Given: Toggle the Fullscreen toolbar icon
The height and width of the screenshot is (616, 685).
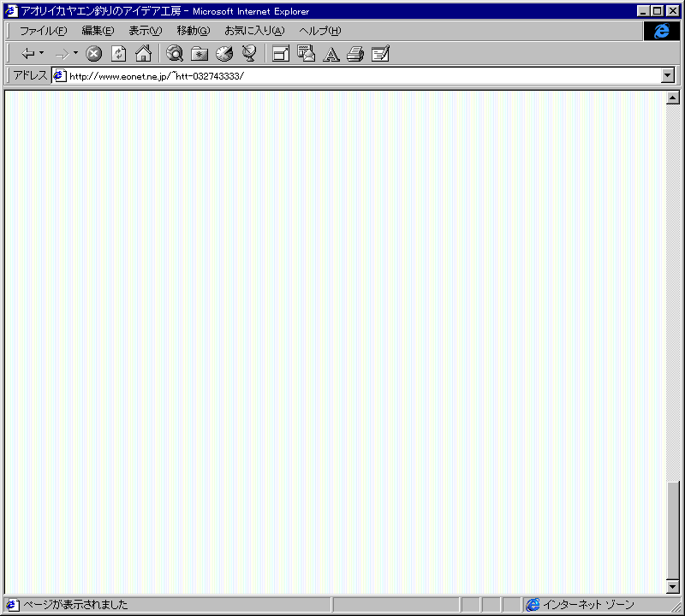Looking at the screenshot, I should 281,54.
